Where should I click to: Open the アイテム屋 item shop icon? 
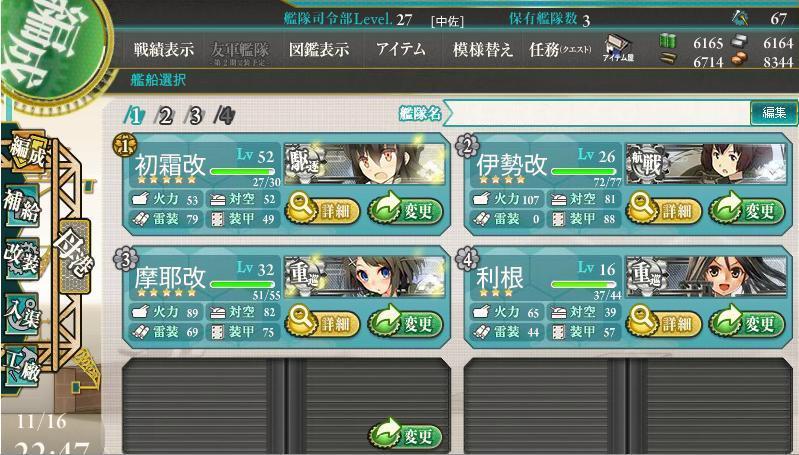[x=618, y=49]
